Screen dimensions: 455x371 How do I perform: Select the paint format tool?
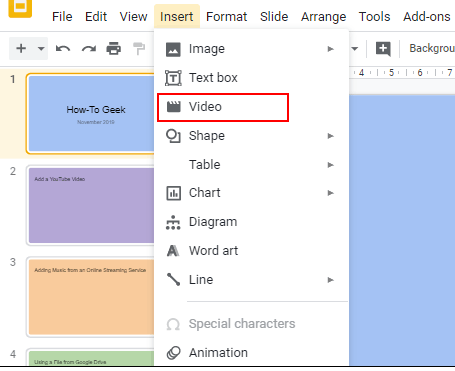click(x=139, y=49)
